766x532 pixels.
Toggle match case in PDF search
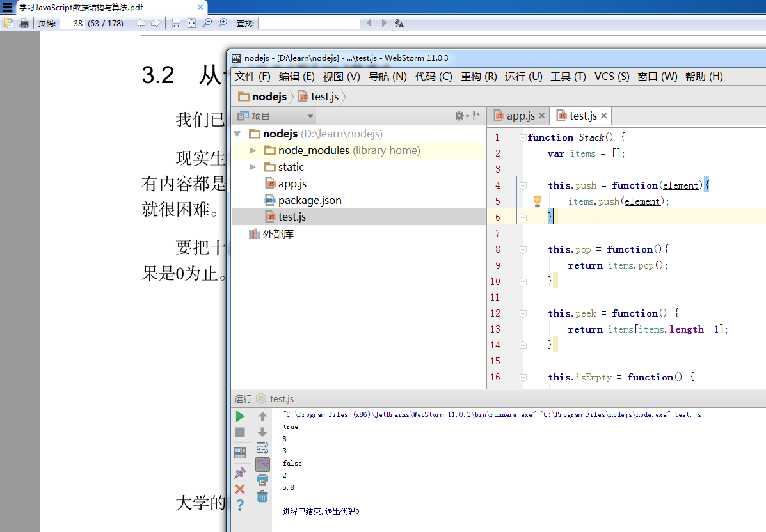[x=399, y=23]
